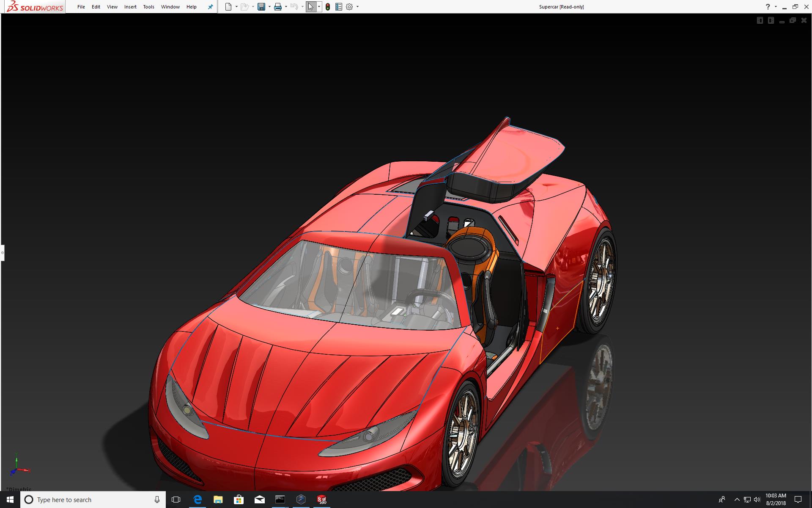Viewport: 812px width, 508px height.
Task: Open the SolidWorks 2017 taskbar icon
Action: coord(322,500)
